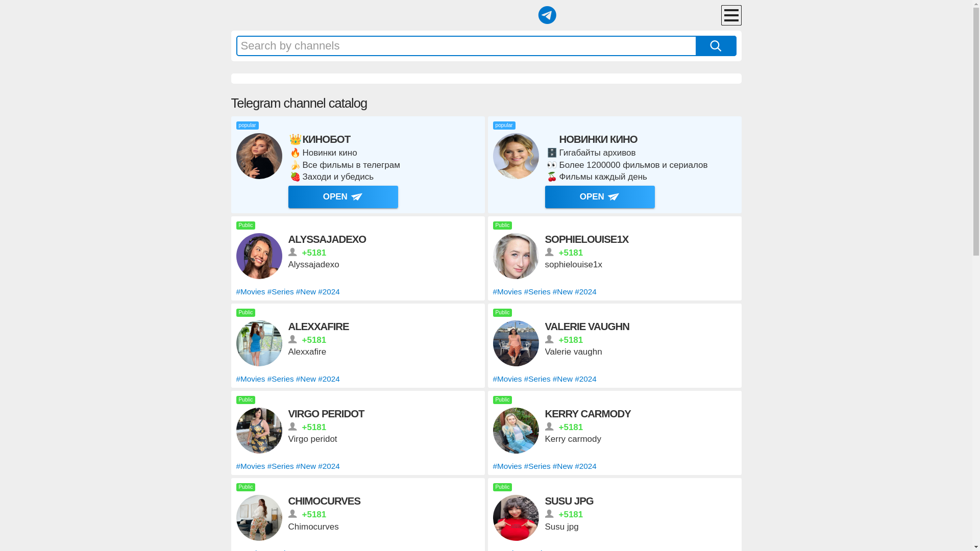Click the crown emoji beside КИНОБОТ
Viewport: 980px width, 551px height.
click(295, 139)
